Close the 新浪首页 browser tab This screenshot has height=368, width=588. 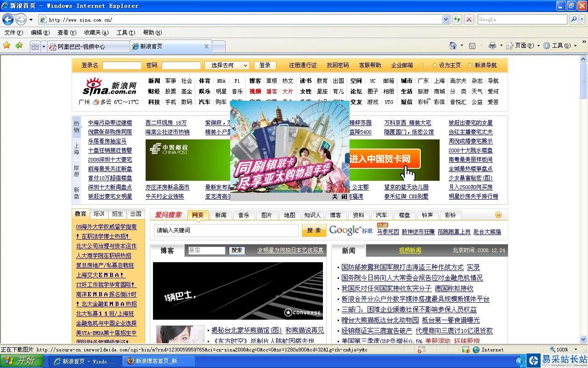pyautogui.click(x=206, y=46)
